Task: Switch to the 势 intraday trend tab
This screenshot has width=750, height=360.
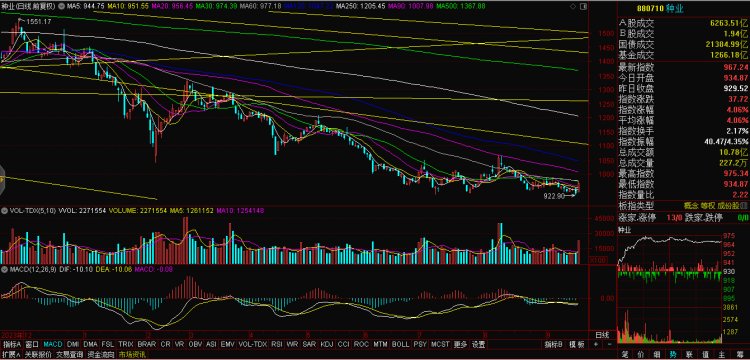Action: pyautogui.click(x=673, y=355)
